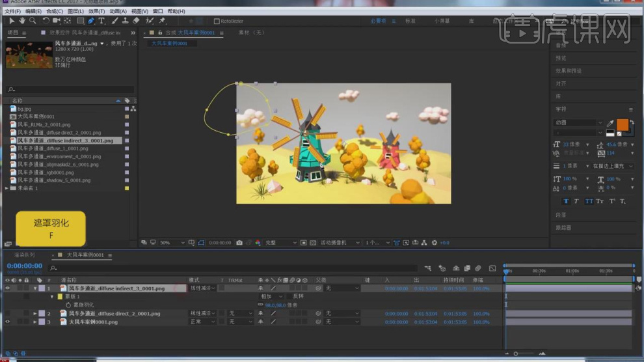Select the horizontal Type tool
This screenshot has width=644, height=362.
click(101, 21)
